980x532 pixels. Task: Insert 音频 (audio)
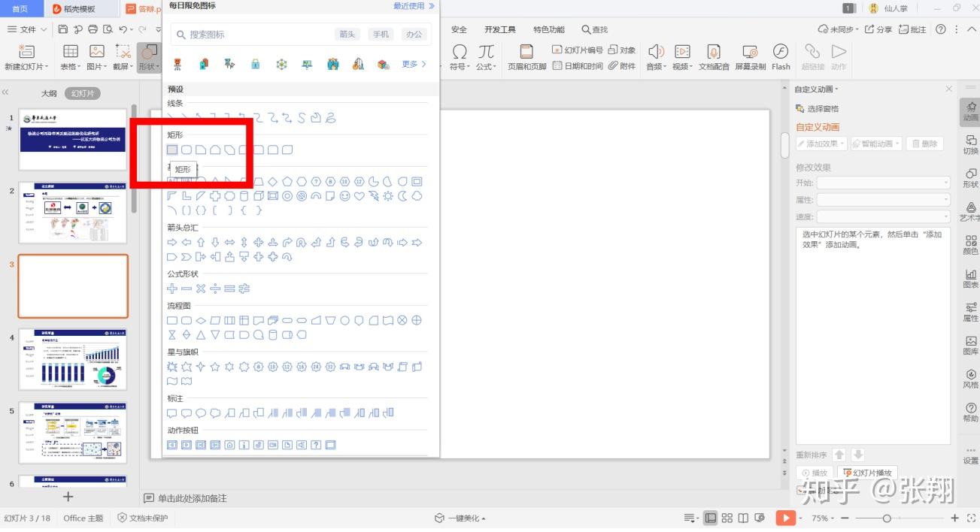[x=656, y=58]
